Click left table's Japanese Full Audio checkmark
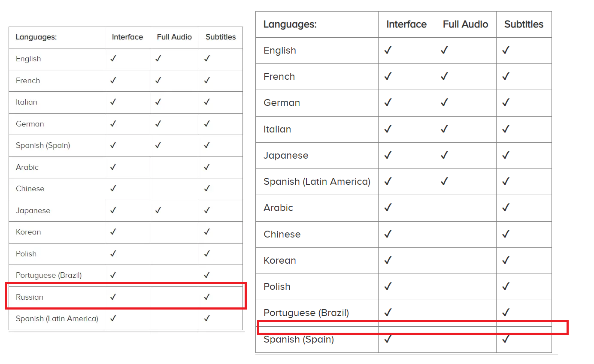This screenshot has width=594, height=364. click(x=158, y=210)
